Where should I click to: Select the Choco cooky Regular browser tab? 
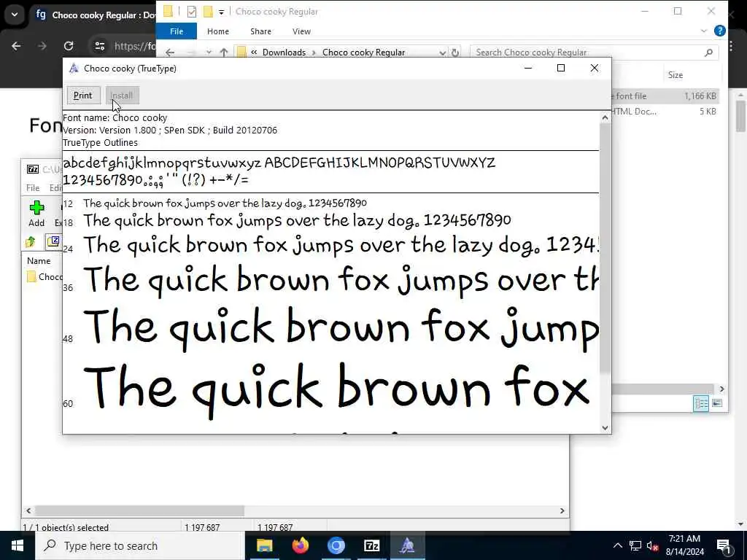click(96, 15)
